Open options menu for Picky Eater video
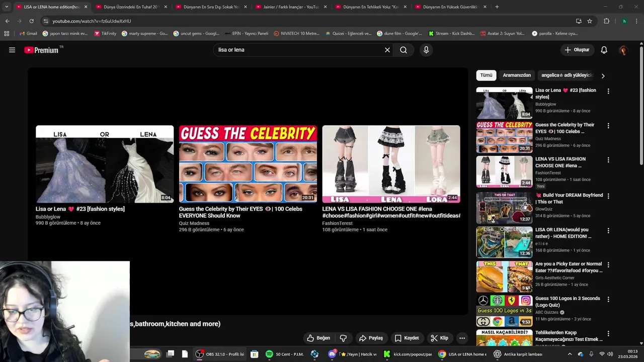 [x=608, y=264]
